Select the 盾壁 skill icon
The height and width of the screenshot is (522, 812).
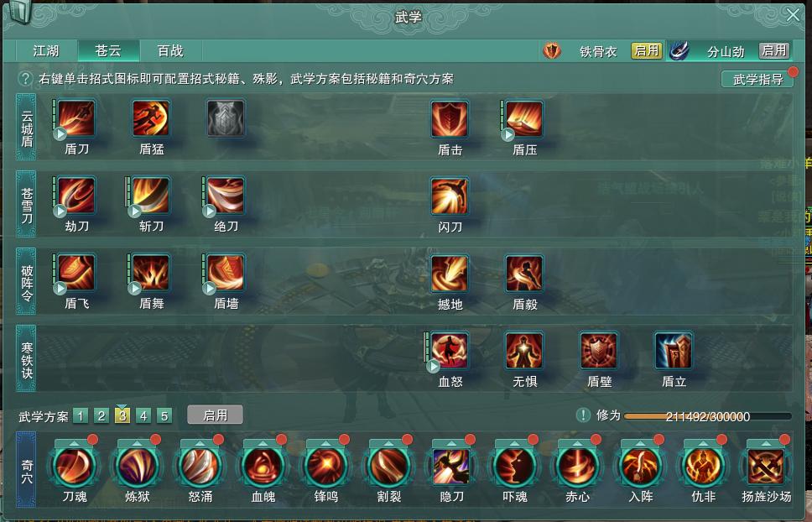pos(599,351)
